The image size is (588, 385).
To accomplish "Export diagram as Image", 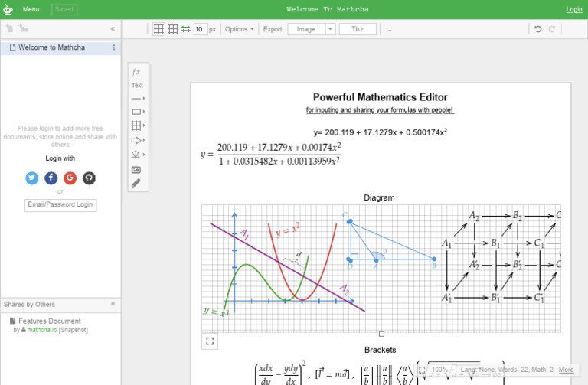I will [x=306, y=29].
